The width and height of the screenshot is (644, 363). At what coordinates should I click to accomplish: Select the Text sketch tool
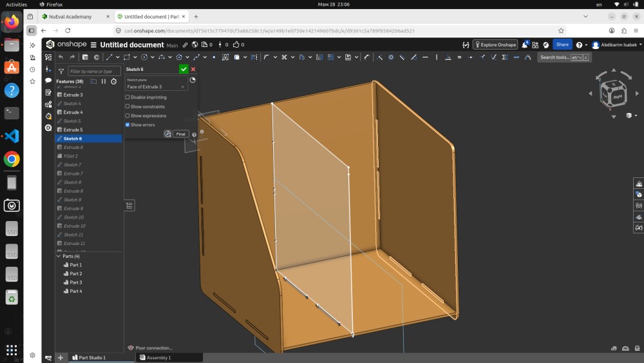point(225,57)
